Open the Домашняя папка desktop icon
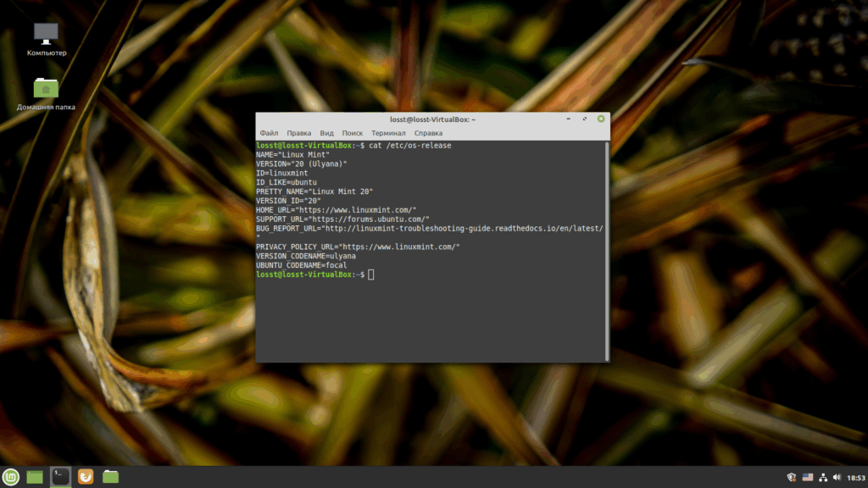 (x=46, y=93)
